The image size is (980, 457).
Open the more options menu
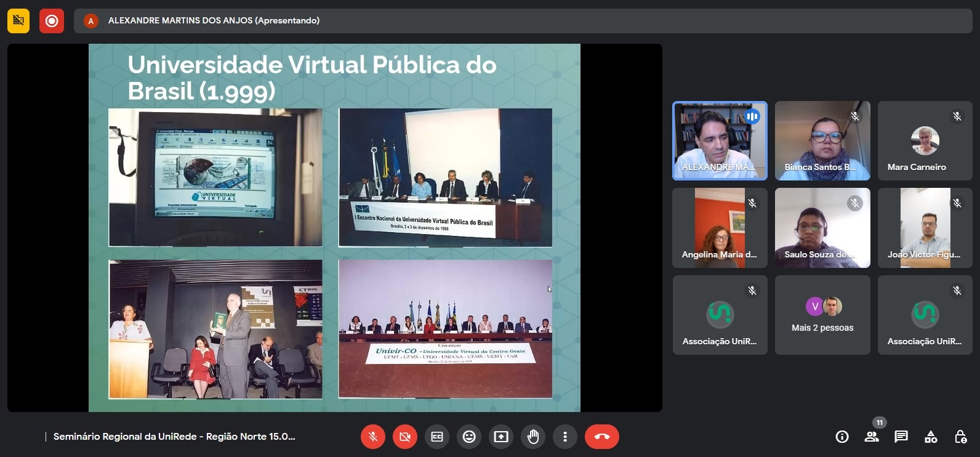[x=565, y=437]
